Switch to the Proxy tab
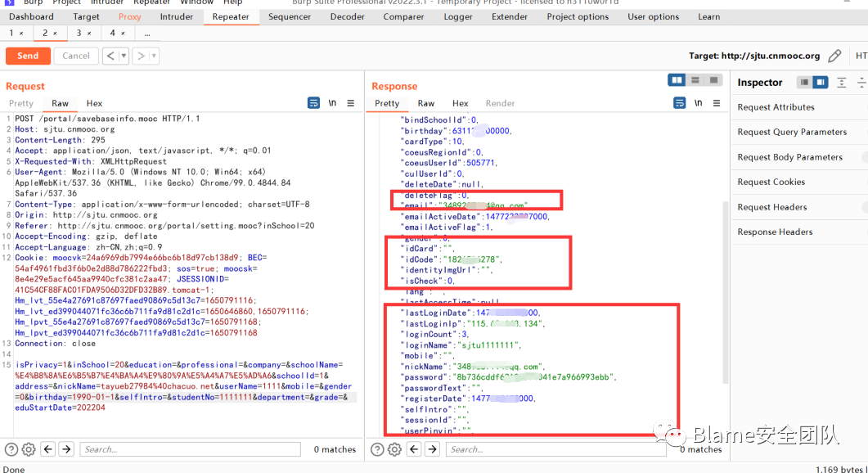Screen dimensions: 868x473 click(129, 16)
